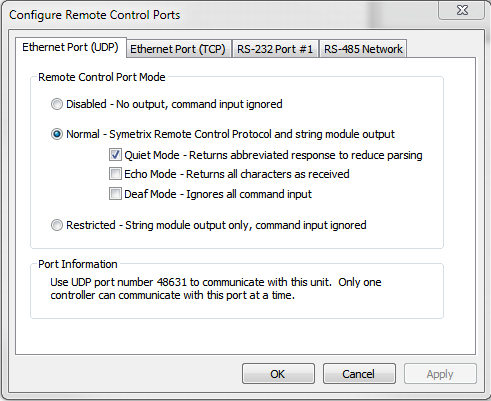Image resolution: width=491 pixels, height=401 pixels.
Task: Cancel the port configuration dialog
Action: pyautogui.click(x=359, y=374)
